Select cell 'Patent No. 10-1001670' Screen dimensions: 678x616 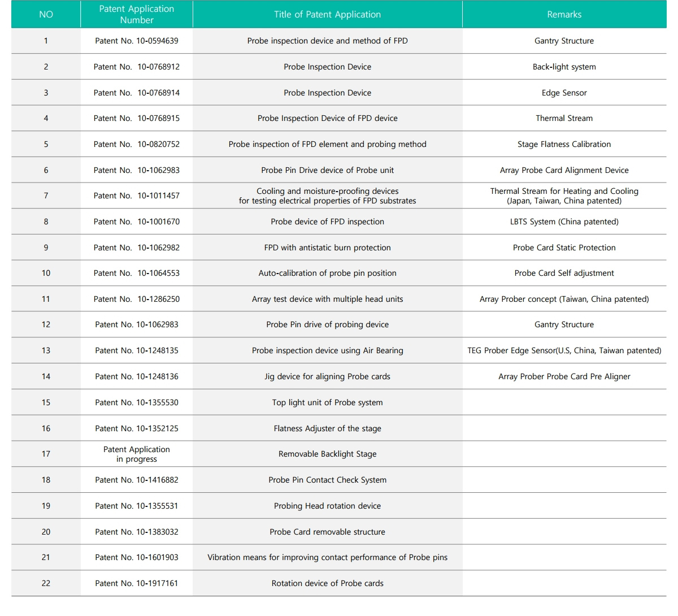pos(137,222)
